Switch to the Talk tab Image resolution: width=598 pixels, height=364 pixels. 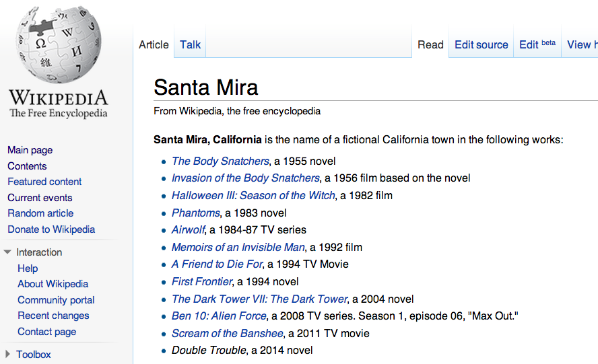point(190,45)
